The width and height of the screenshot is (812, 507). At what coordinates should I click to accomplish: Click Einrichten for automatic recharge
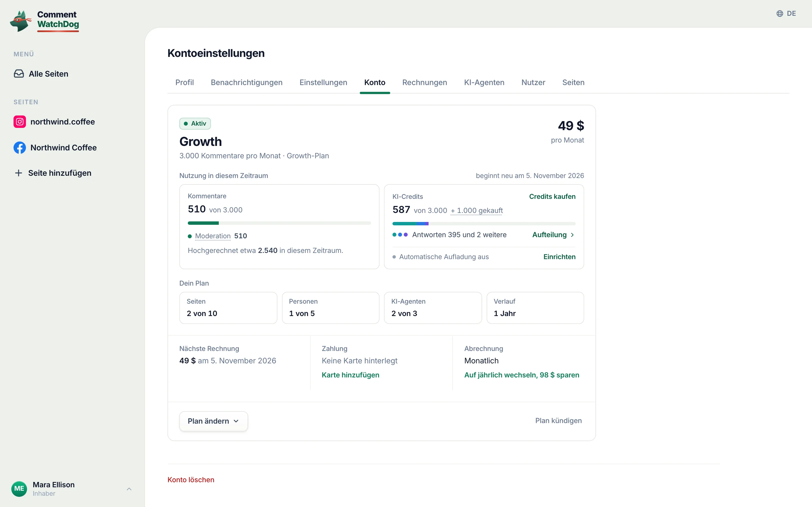[559, 257]
